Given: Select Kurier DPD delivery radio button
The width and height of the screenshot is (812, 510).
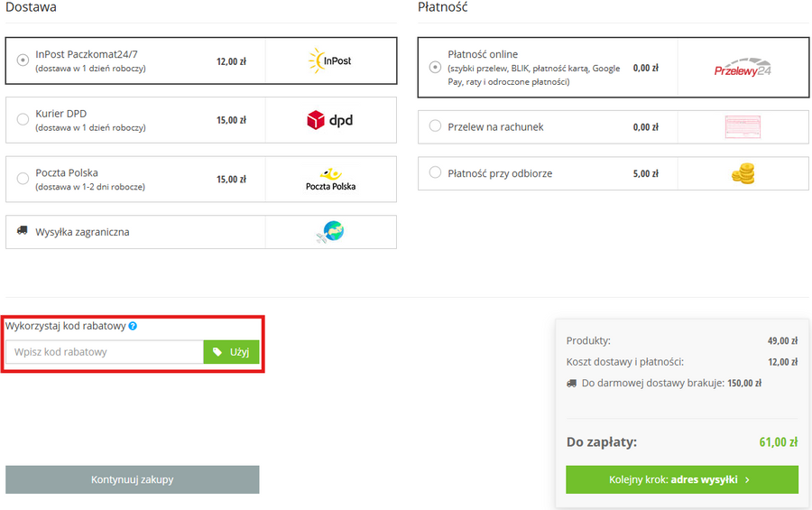Looking at the screenshot, I should (23, 119).
